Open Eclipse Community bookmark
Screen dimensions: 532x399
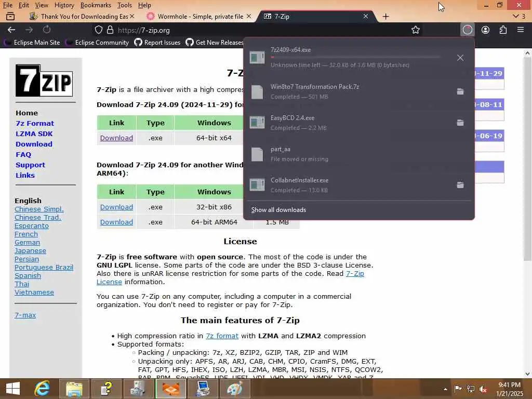pos(98,43)
